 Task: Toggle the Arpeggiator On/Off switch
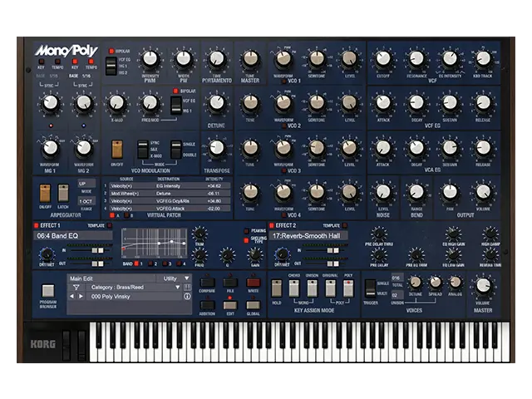pos(45,194)
